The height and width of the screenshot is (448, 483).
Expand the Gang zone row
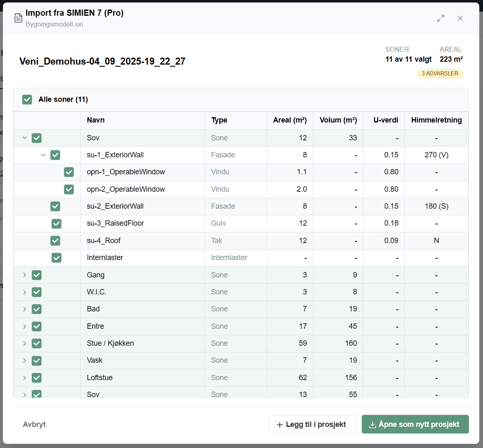(24, 275)
